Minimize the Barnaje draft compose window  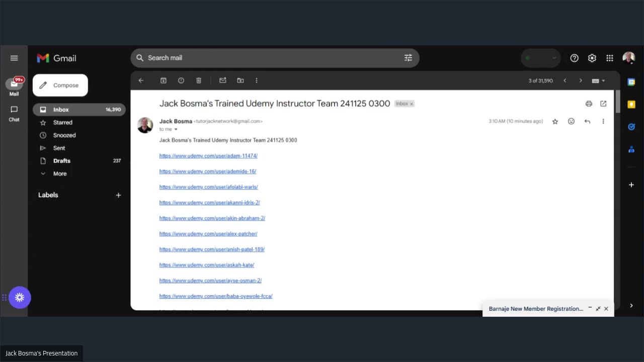coord(590,308)
